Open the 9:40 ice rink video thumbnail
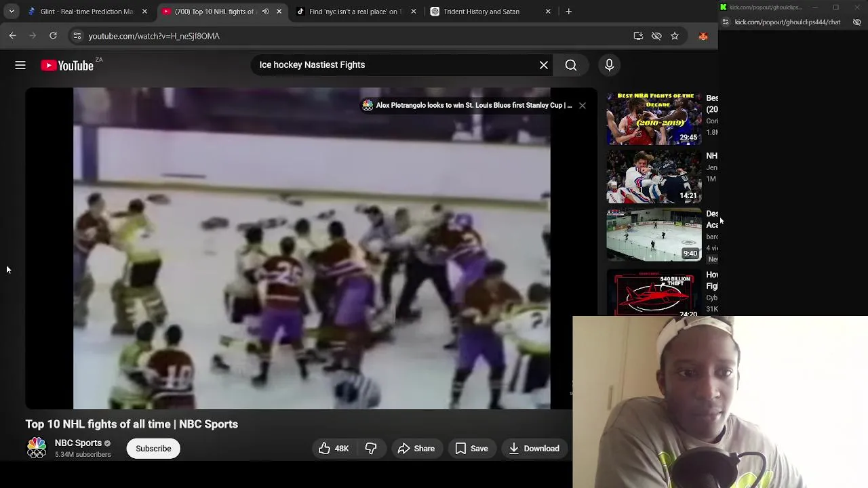868x488 pixels. click(x=654, y=235)
